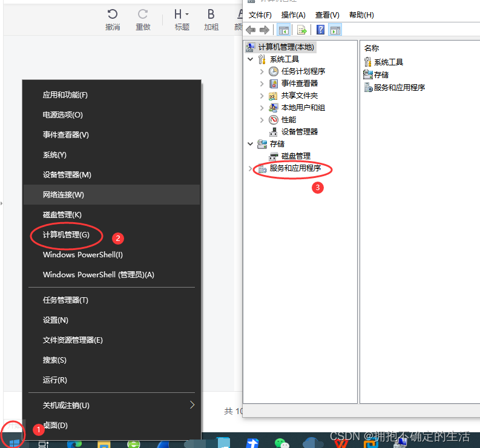Choose Windows PowerShell(I) from context menu
Viewport: 480px width, 448px height.
click(x=112, y=254)
